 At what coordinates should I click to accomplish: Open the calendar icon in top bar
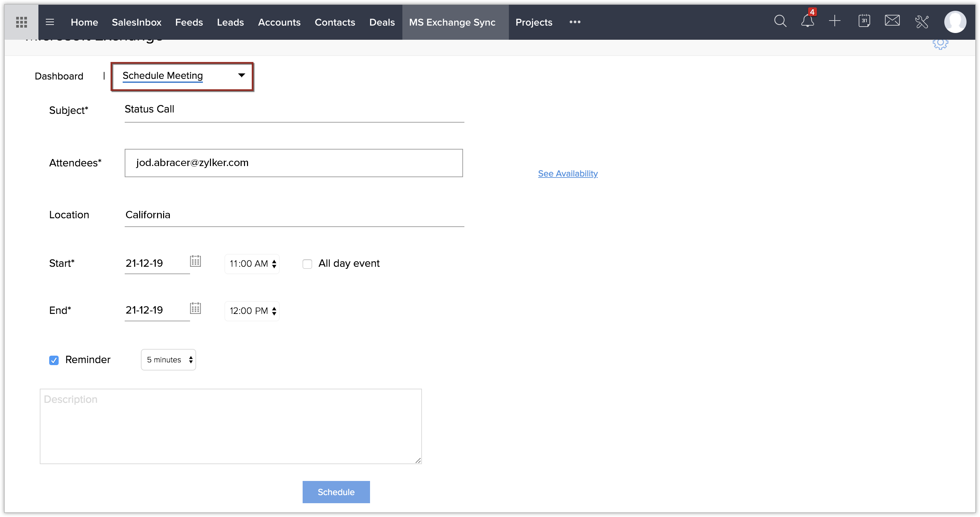[x=864, y=21]
